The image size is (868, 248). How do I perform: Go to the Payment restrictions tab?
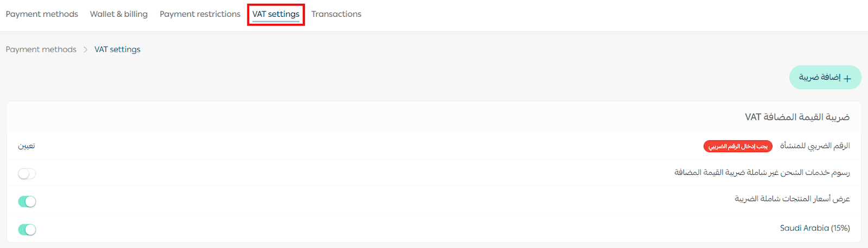coord(200,14)
